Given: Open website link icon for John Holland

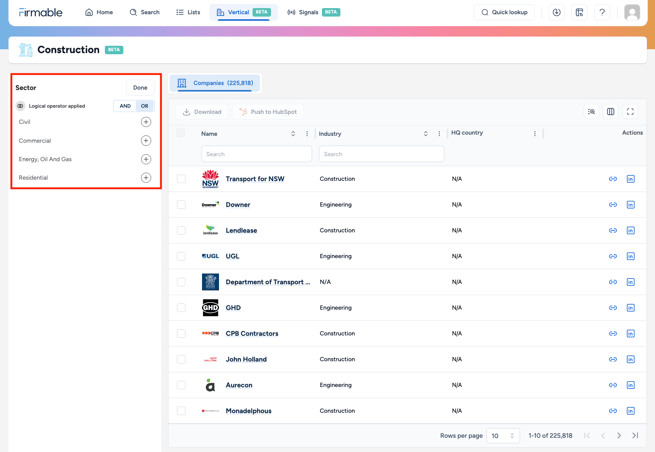Looking at the screenshot, I should coord(613,359).
